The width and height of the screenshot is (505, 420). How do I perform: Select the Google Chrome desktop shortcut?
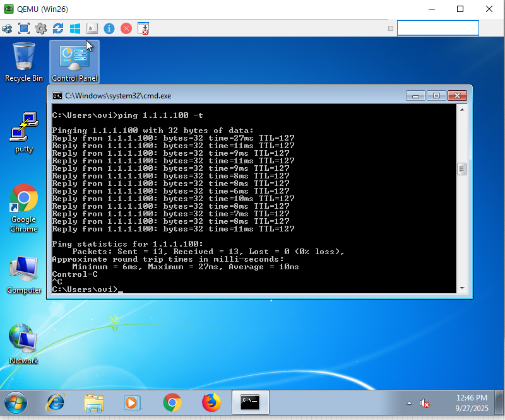(x=24, y=208)
